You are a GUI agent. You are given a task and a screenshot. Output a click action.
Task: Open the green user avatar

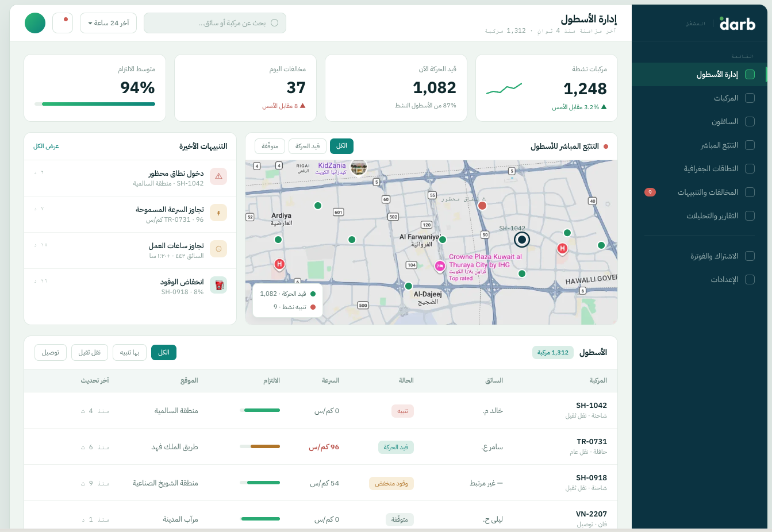(35, 23)
